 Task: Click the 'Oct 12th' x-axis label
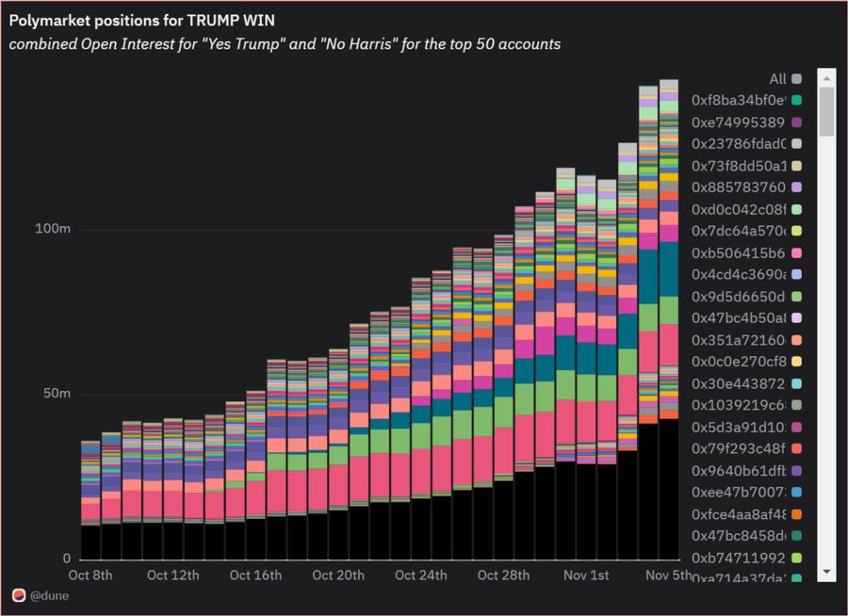tap(173, 575)
